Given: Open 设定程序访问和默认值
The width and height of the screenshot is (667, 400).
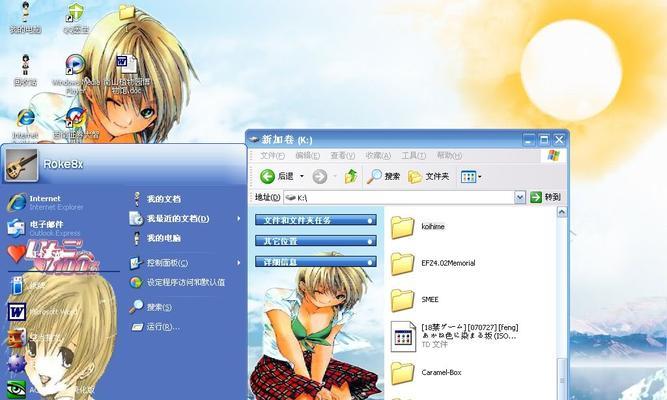Looking at the screenshot, I should point(177,282).
